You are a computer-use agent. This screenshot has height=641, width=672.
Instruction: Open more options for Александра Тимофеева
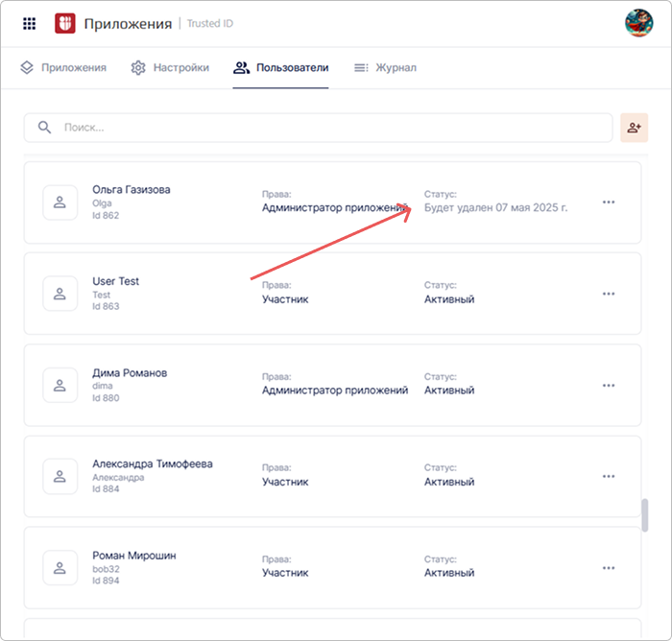coord(609,476)
